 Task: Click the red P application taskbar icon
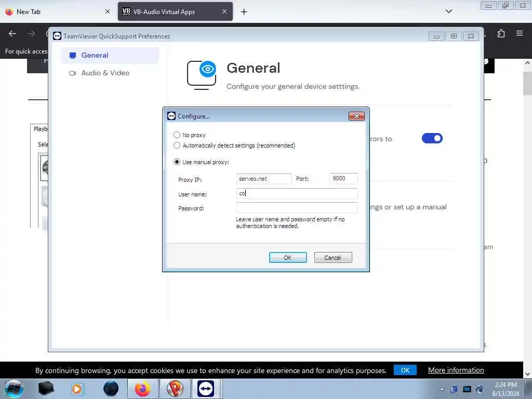(x=175, y=389)
